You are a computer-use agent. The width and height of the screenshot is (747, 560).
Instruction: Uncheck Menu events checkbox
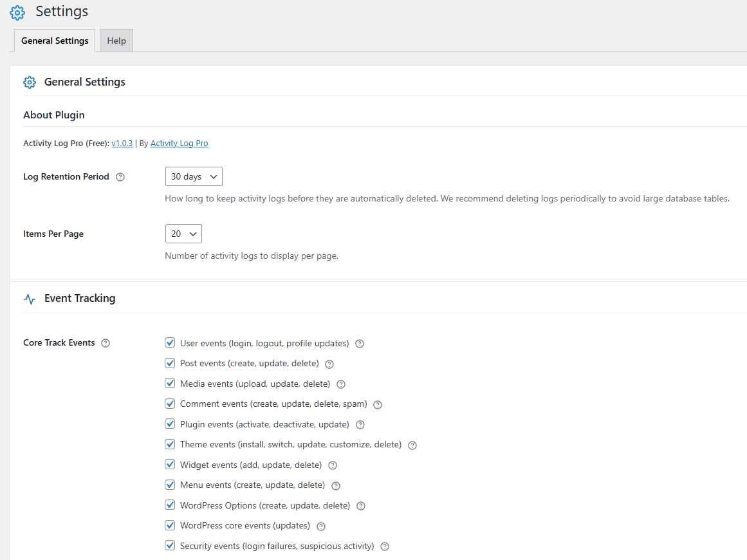tap(170, 485)
